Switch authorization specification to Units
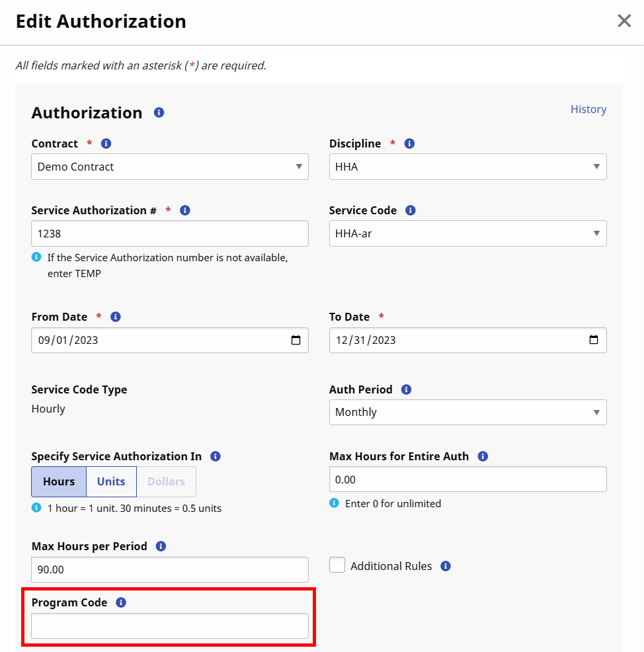The image size is (644, 652). pos(110,481)
